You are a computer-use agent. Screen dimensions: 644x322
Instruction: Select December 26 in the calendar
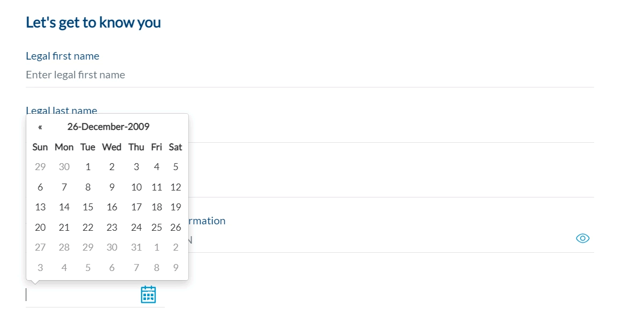click(175, 228)
